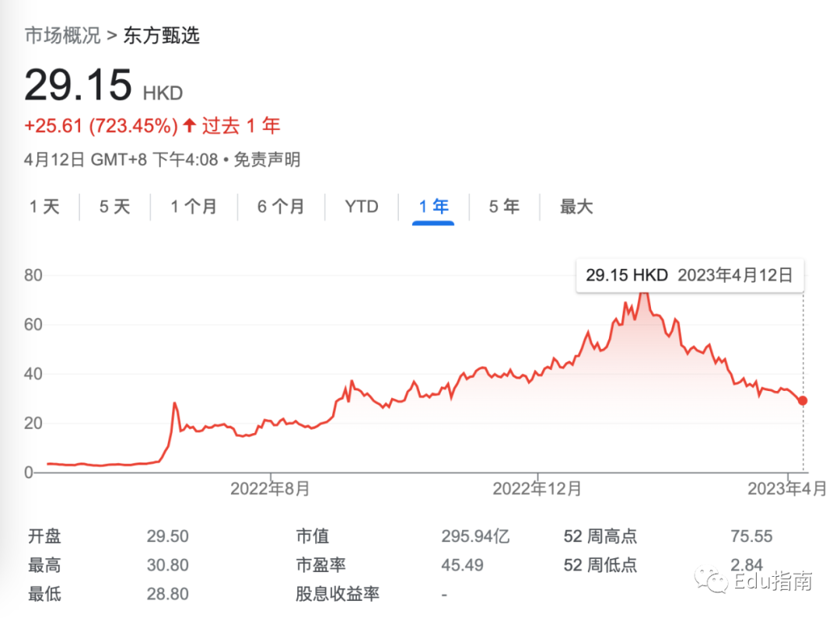
Task: Click the 市盈率 label
Action: [320, 565]
